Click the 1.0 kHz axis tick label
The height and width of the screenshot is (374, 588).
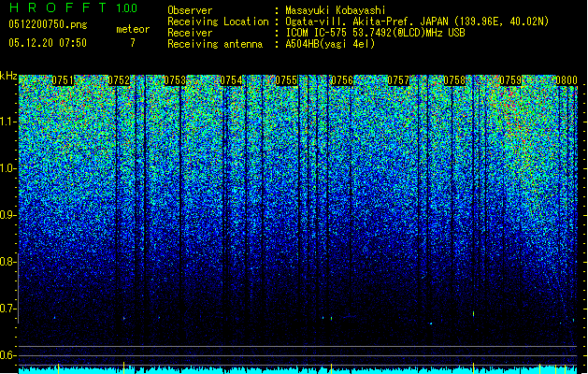[8, 168]
